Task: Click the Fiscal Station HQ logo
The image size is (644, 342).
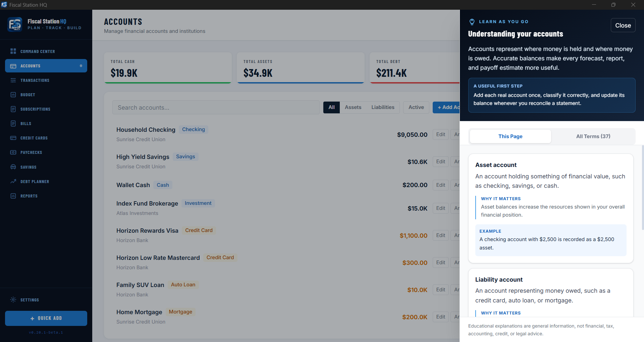Action: pyautogui.click(x=15, y=24)
